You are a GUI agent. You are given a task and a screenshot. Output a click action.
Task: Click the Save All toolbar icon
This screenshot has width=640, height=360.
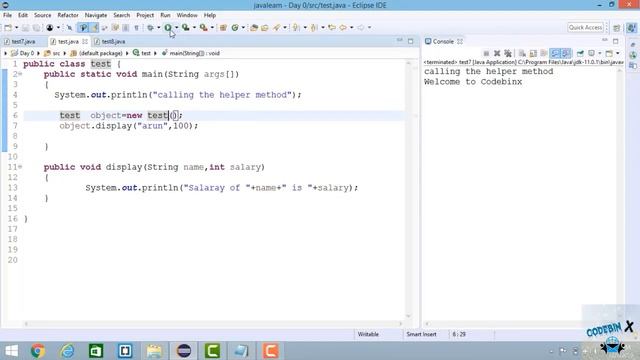click(x=36, y=28)
